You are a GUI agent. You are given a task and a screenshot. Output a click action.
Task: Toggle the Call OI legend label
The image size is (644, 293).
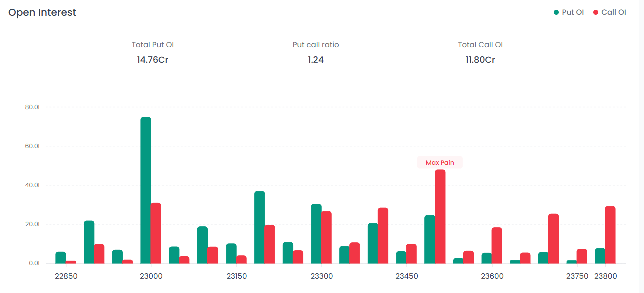click(614, 12)
